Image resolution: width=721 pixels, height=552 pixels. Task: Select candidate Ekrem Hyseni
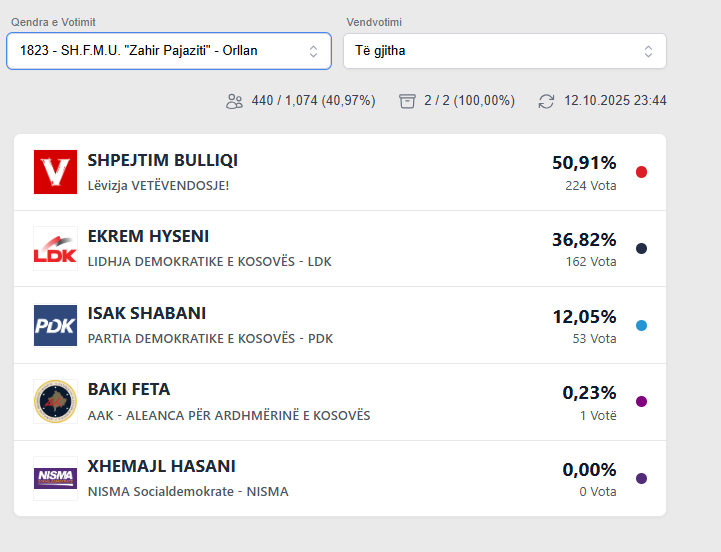(x=148, y=237)
